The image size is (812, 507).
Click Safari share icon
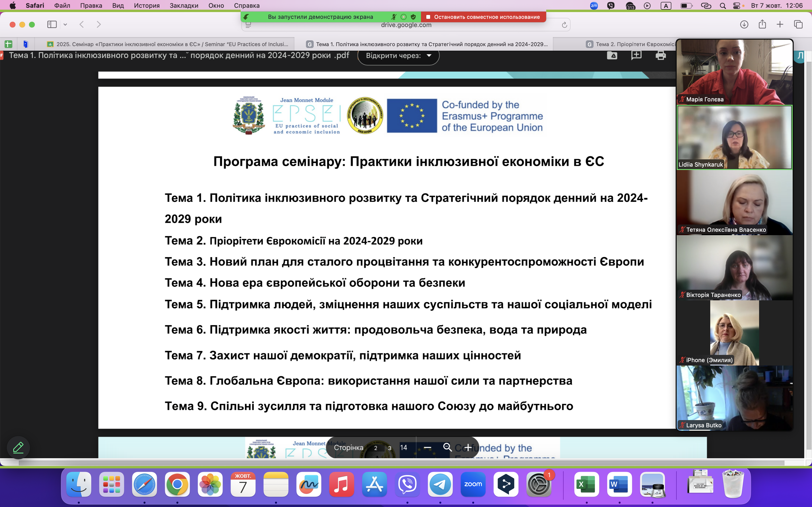762,24
